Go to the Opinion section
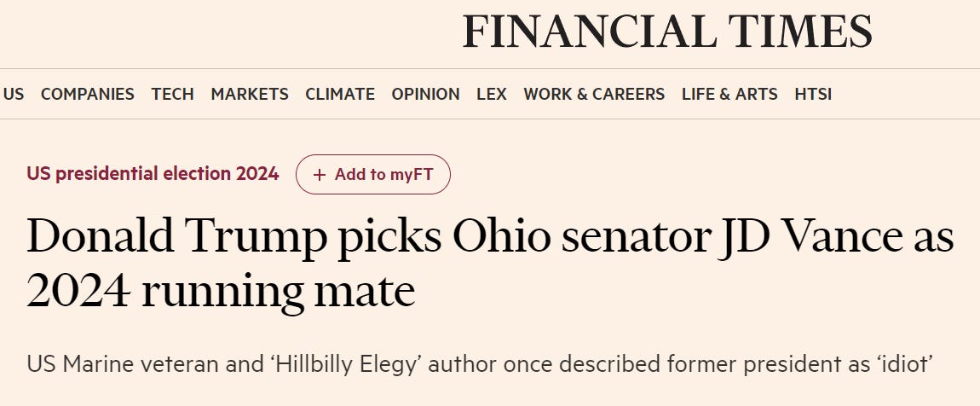Viewport: 980px width, 406px height. pyautogui.click(x=425, y=95)
